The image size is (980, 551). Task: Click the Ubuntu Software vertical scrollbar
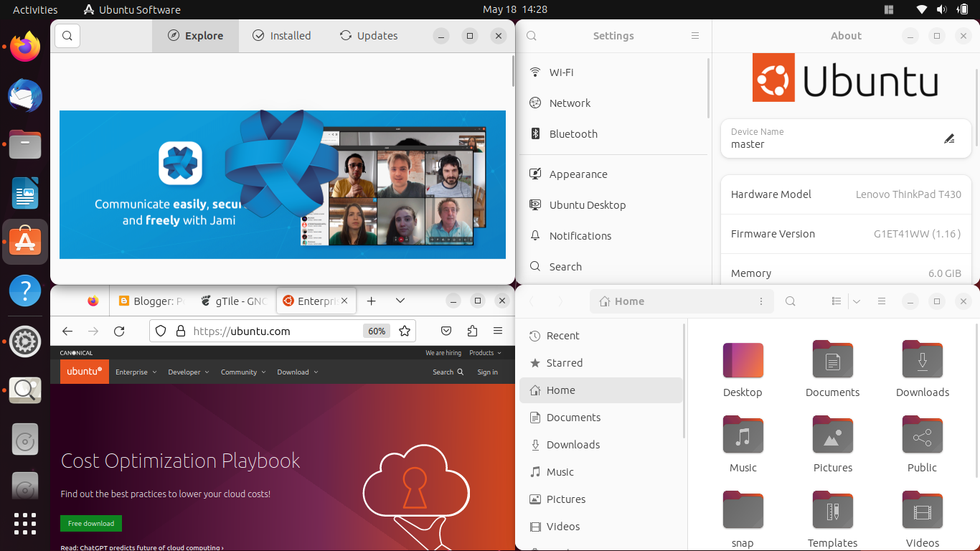click(x=512, y=72)
